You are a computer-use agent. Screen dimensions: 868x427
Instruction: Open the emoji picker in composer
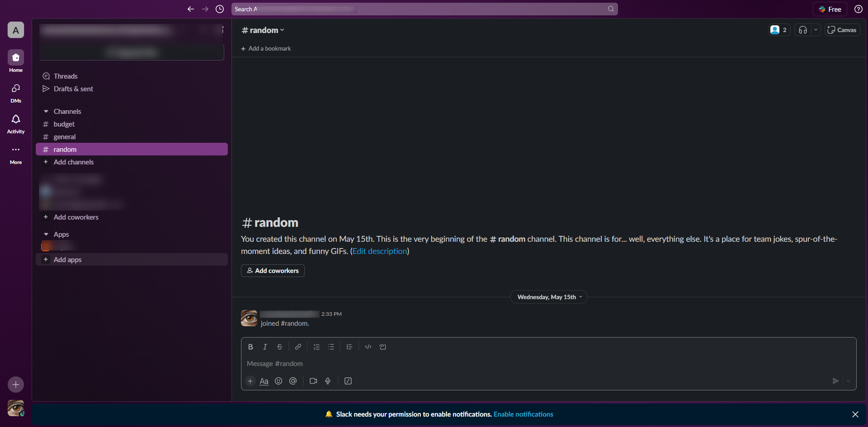(x=278, y=381)
